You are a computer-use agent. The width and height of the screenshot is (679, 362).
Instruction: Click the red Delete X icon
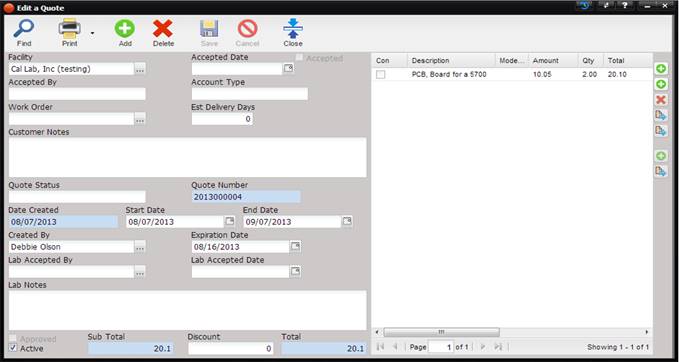point(163,29)
